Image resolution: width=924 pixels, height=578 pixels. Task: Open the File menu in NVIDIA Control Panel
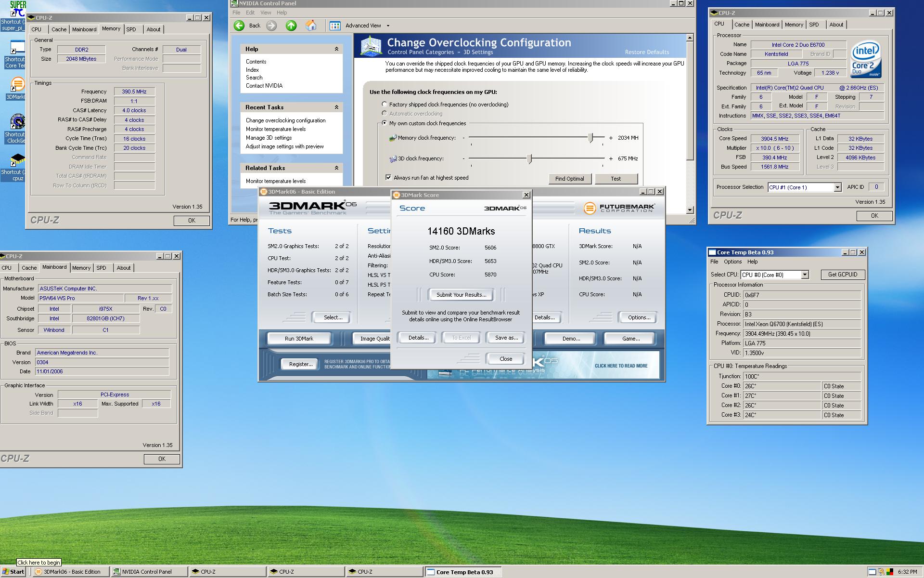point(236,13)
